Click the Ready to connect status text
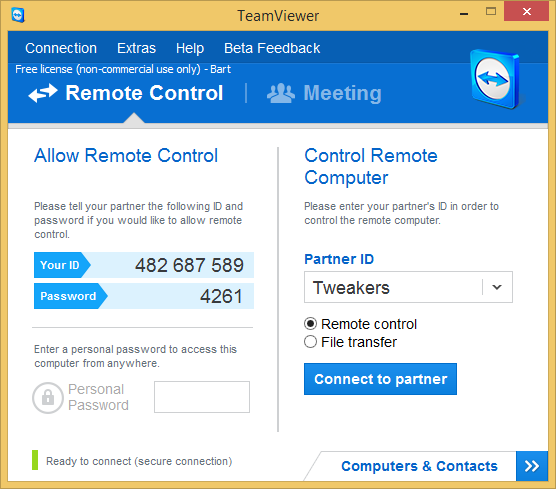The height and width of the screenshot is (489, 556). (139, 461)
